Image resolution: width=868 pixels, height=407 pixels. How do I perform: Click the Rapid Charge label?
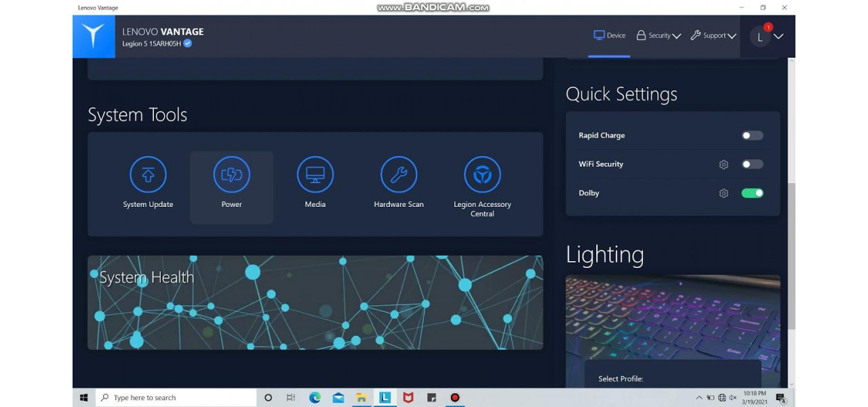(x=601, y=136)
